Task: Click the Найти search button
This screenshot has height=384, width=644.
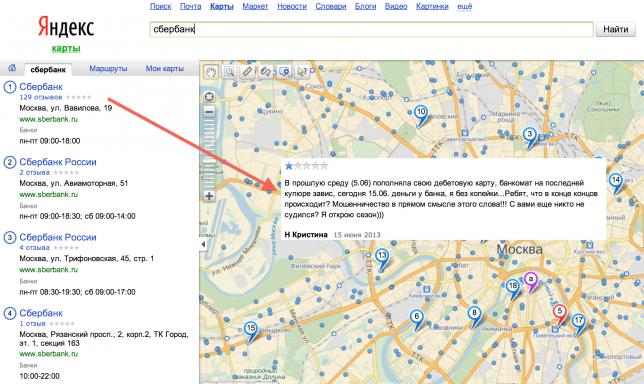Action: pos(615,30)
